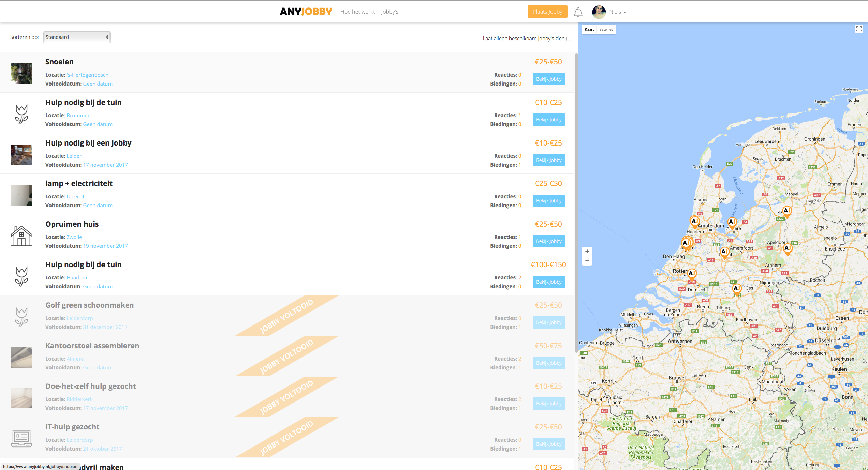Click the tulip icon for Golf green schoonmaken
The width and height of the screenshot is (868, 470).
point(21,317)
